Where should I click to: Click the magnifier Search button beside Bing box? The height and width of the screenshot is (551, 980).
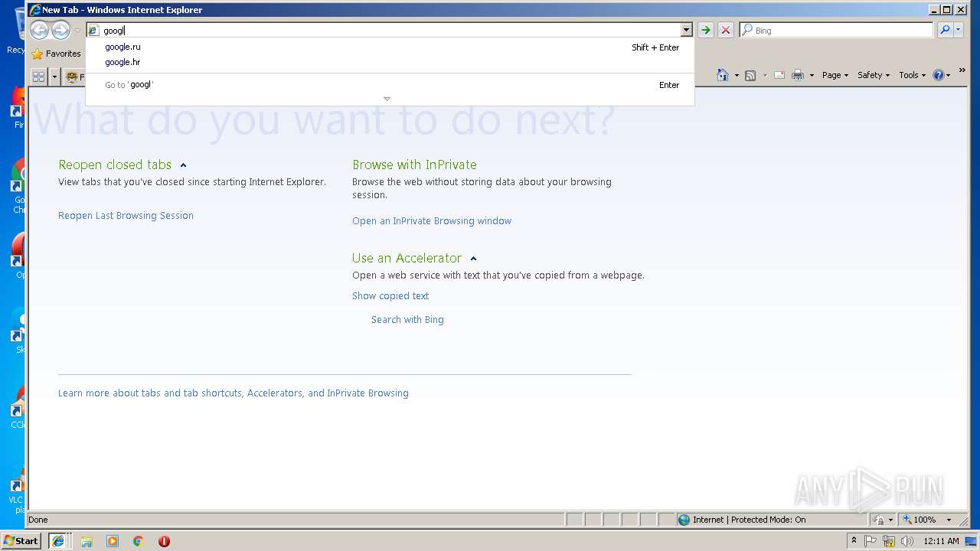point(945,30)
